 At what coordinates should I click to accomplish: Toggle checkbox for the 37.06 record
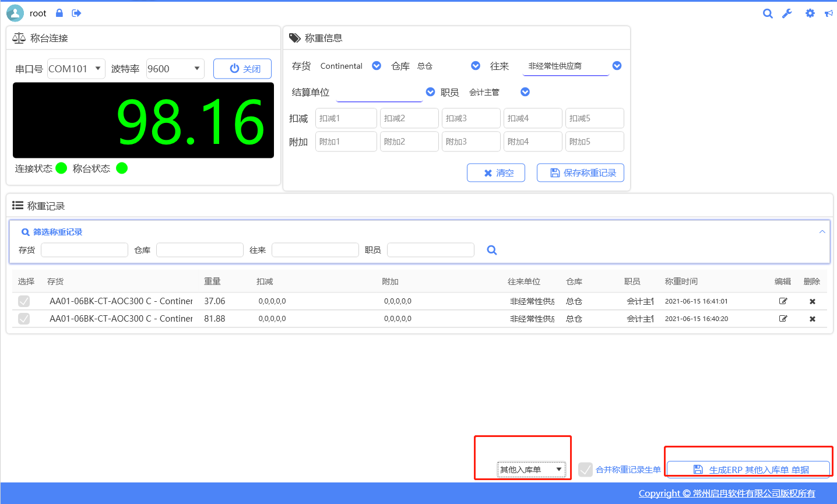coord(24,301)
